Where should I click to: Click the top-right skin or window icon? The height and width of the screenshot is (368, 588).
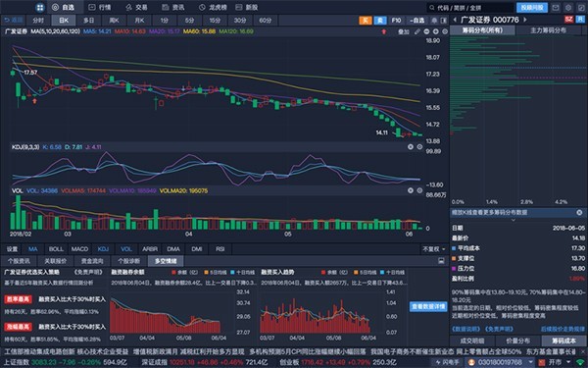tap(581, 7)
